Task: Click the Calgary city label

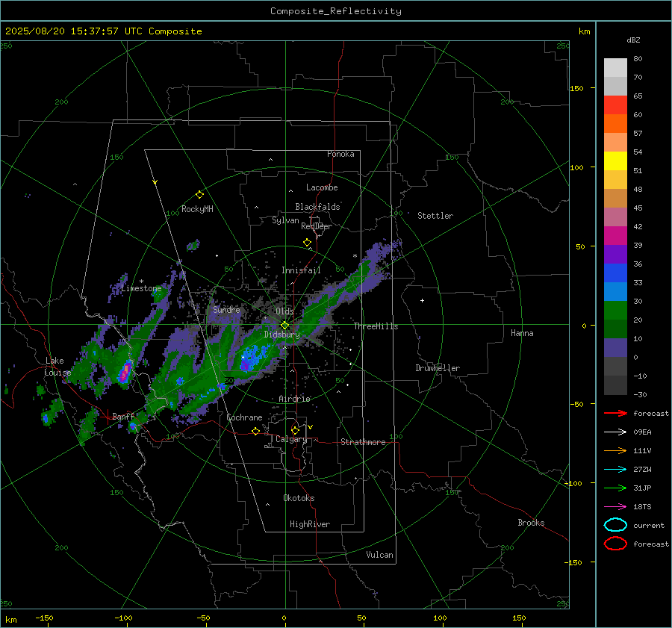Action: point(291,439)
